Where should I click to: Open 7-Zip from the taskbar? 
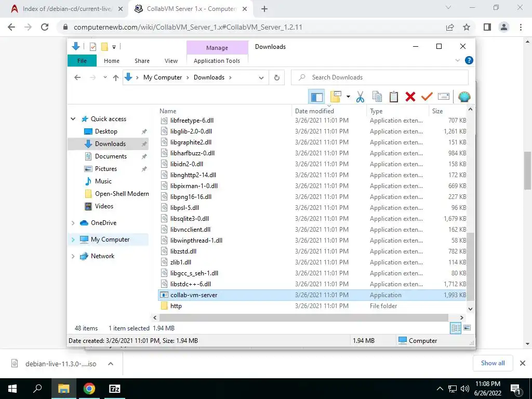114,389
